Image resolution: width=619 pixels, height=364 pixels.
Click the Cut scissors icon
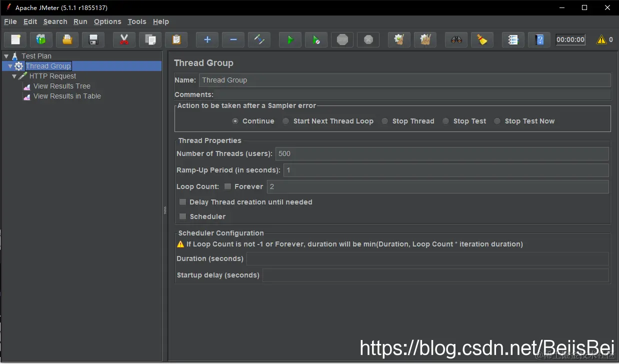[124, 39]
